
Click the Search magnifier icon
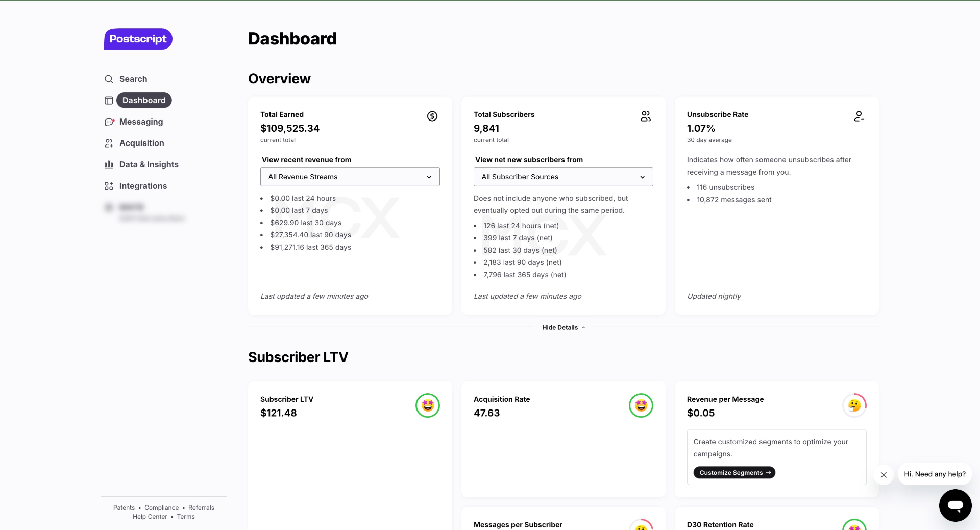coord(109,79)
